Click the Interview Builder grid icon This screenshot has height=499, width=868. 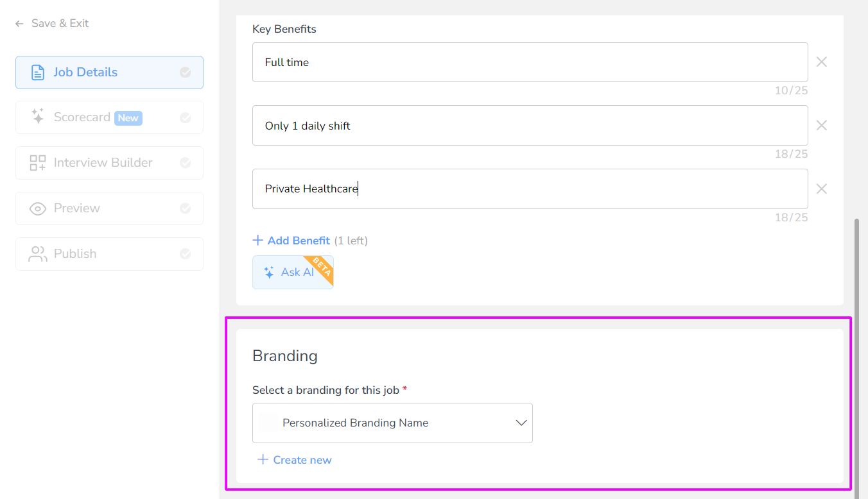38,163
